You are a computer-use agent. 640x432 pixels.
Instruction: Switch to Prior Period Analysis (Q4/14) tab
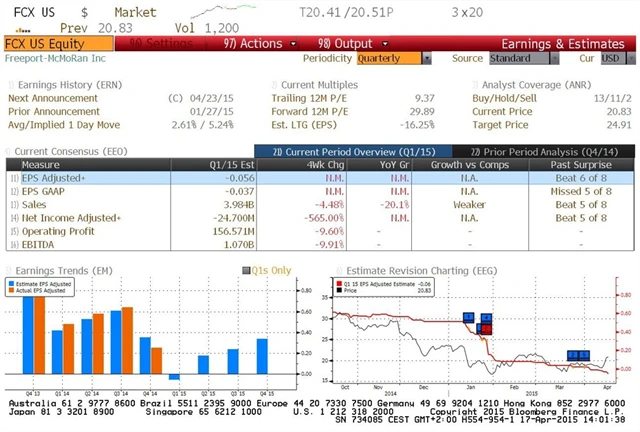click(544, 152)
